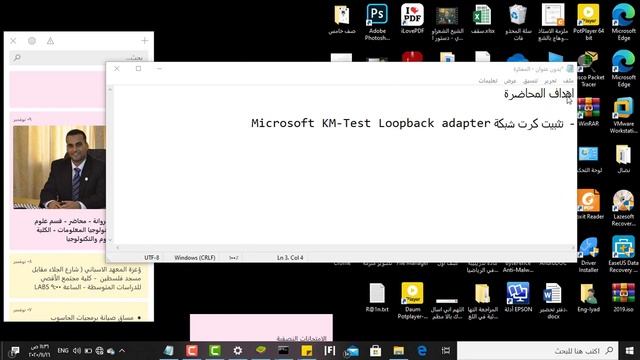Open the Foxit Reader shortcut
The width and height of the screenshot is (640, 360).
click(590, 204)
